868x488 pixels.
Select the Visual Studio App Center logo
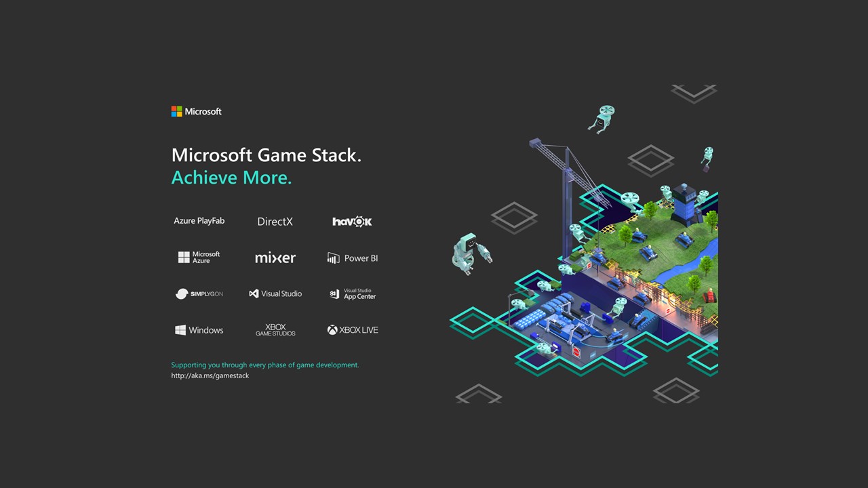(x=352, y=294)
